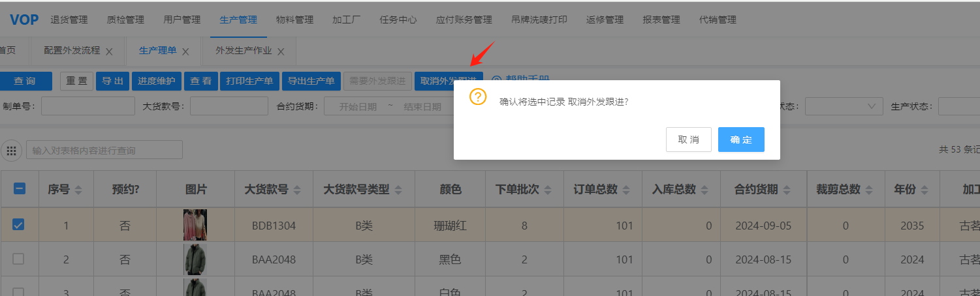Uncheck the checkbox for row 1
This screenshot has height=296, width=980.
point(19,225)
